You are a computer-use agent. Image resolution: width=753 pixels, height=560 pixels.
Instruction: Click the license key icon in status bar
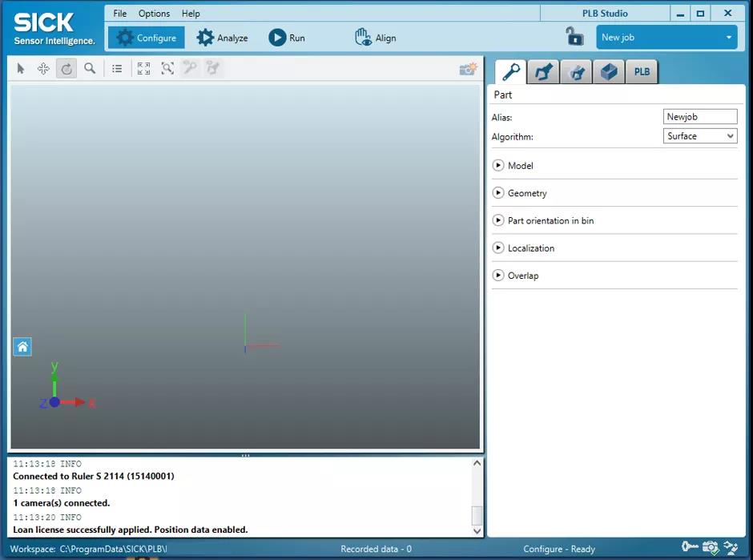(688, 549)
